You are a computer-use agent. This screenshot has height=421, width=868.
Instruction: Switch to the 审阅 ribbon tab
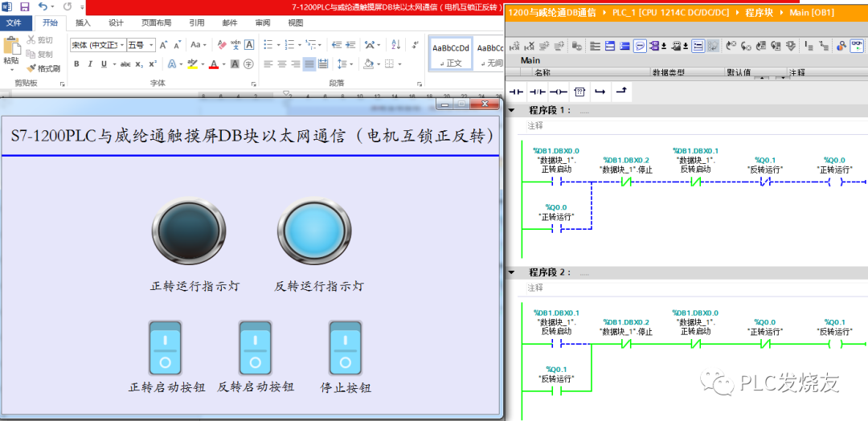[263, 22]
